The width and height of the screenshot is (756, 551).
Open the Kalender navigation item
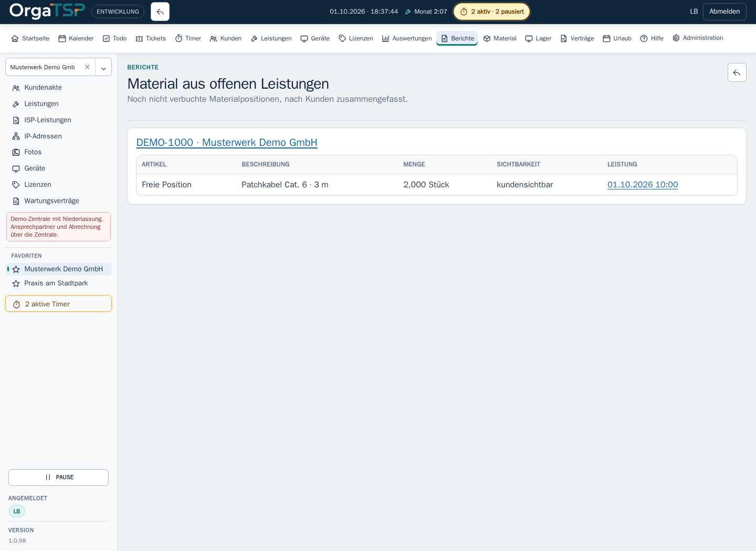click(x=76, y=38)
